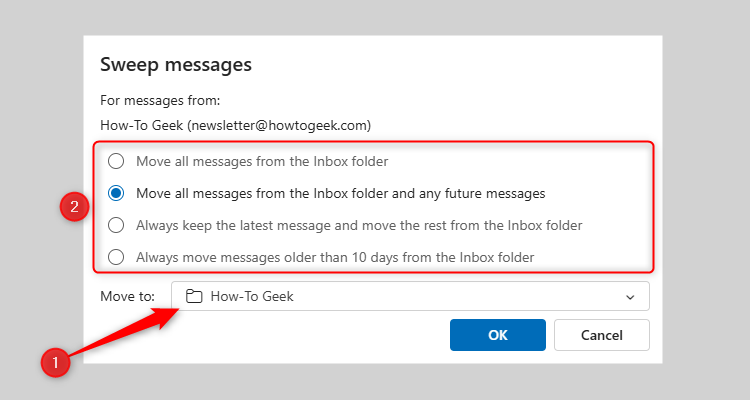Click the red annotation badge numbered 2
Screen dimensions: 750x400
[70, 208]
